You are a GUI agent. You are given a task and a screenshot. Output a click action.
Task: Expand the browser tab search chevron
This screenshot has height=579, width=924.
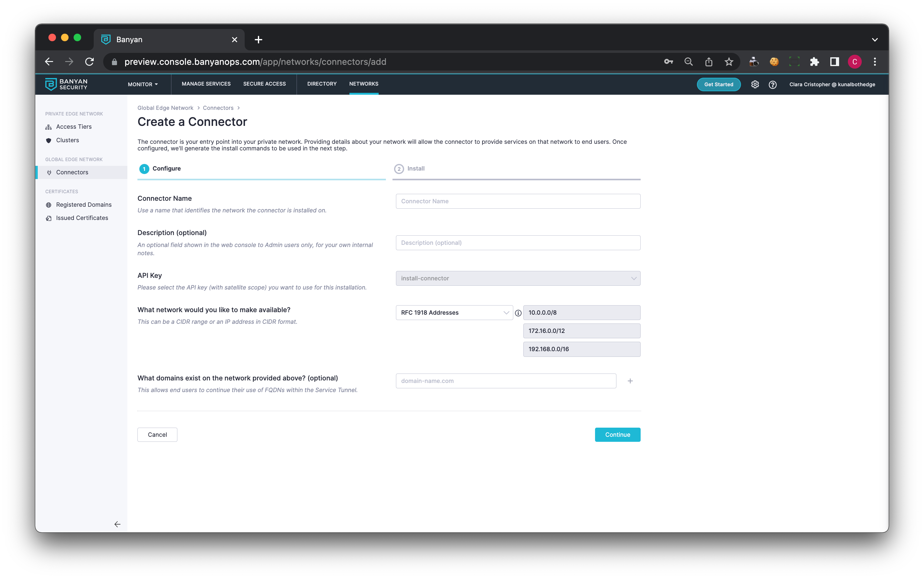coord(875,39)
